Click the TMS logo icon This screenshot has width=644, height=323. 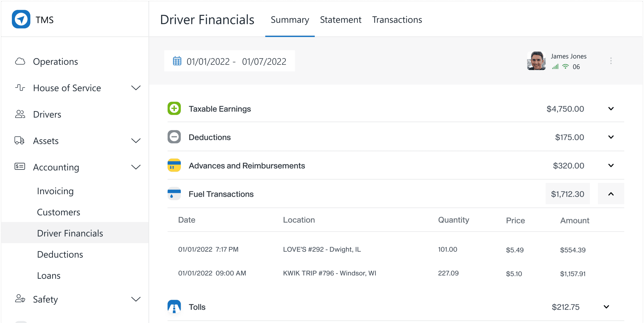pos(22,19)
